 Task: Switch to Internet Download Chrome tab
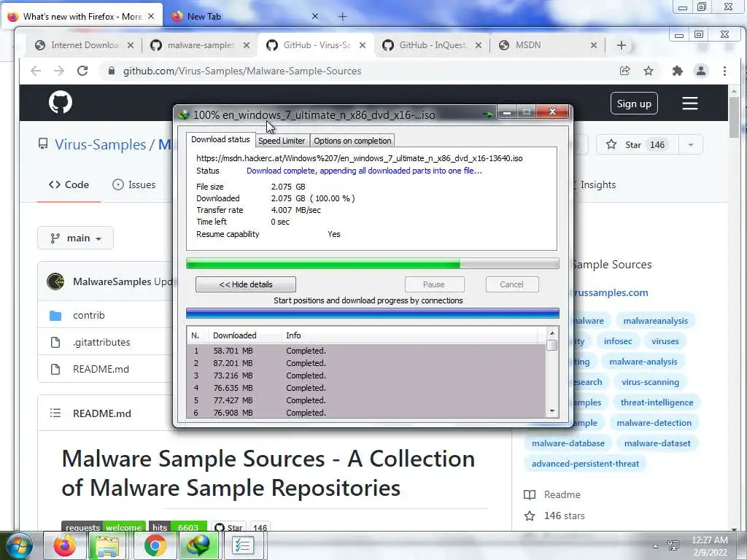(x=84, y=45)
